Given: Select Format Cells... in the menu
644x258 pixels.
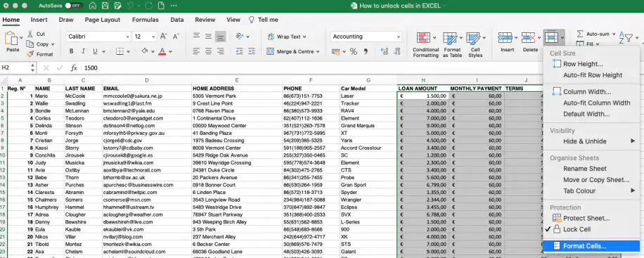Looking at the screenshot, I should tap(592, 245).
